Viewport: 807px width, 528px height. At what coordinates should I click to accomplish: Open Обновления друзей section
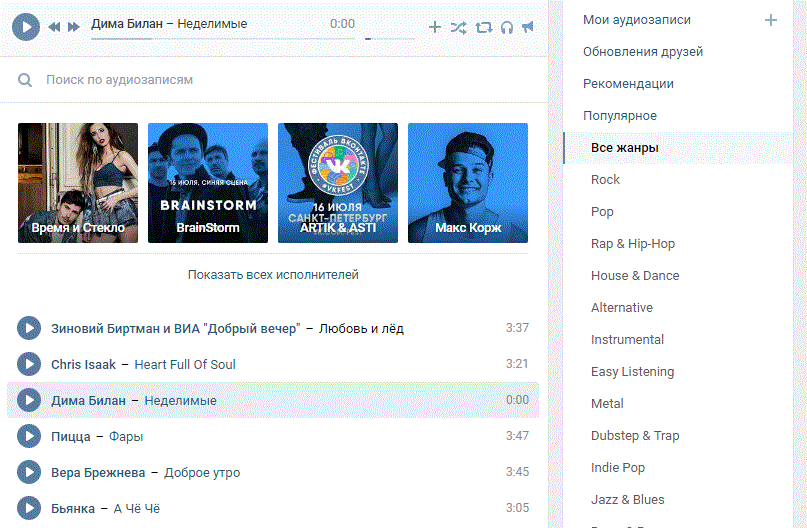643,51
